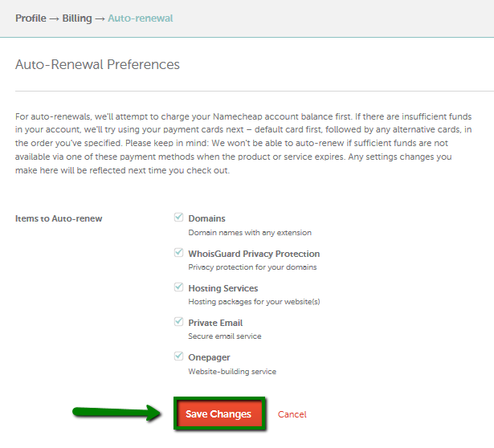Disable Private Email auto-renewal checkbox
The height and width of the screenshot is (448, 494).
(178, 322)
